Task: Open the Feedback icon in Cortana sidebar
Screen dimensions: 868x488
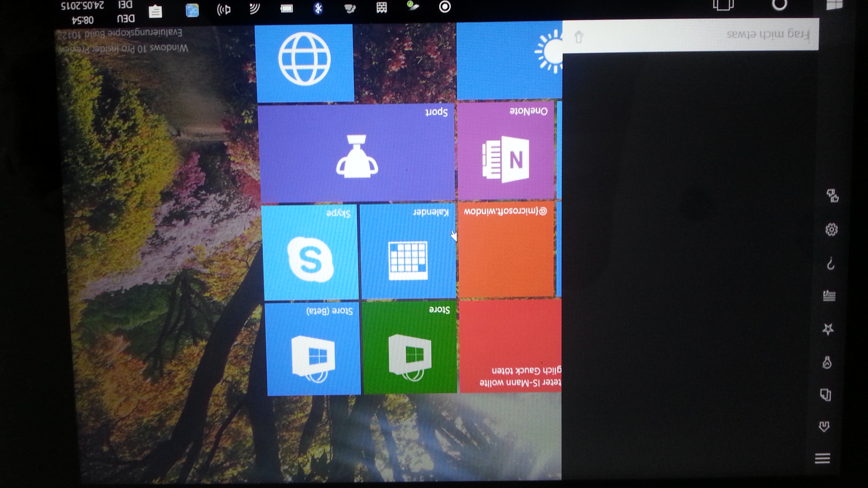Action: pyautogui.click(x=833, y=196)
